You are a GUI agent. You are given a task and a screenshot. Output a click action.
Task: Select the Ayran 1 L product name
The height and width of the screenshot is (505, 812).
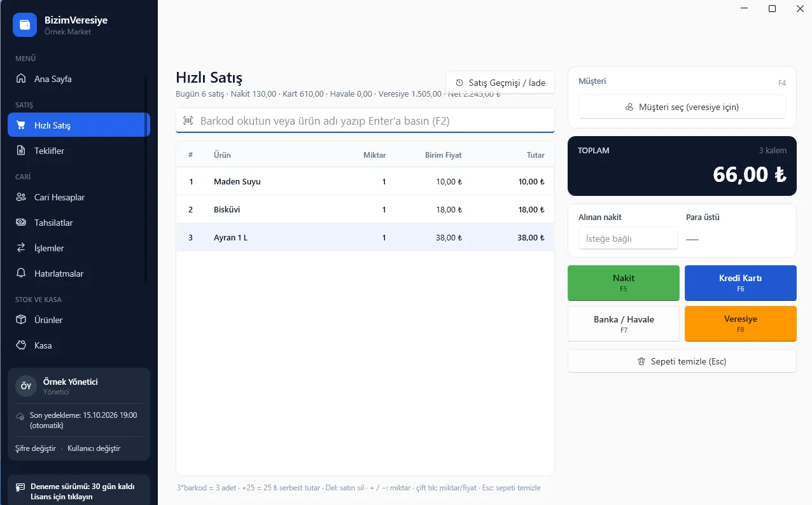tap(231, 237)
